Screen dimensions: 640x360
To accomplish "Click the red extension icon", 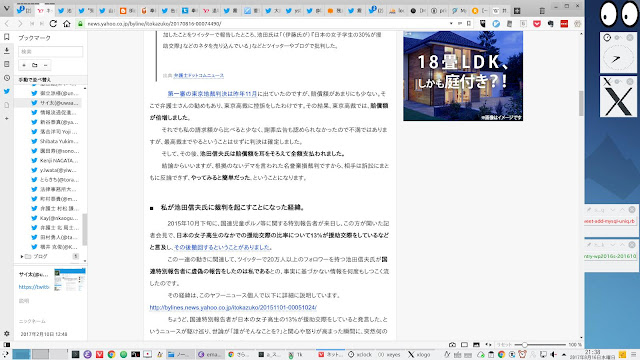I will point(564,24).
